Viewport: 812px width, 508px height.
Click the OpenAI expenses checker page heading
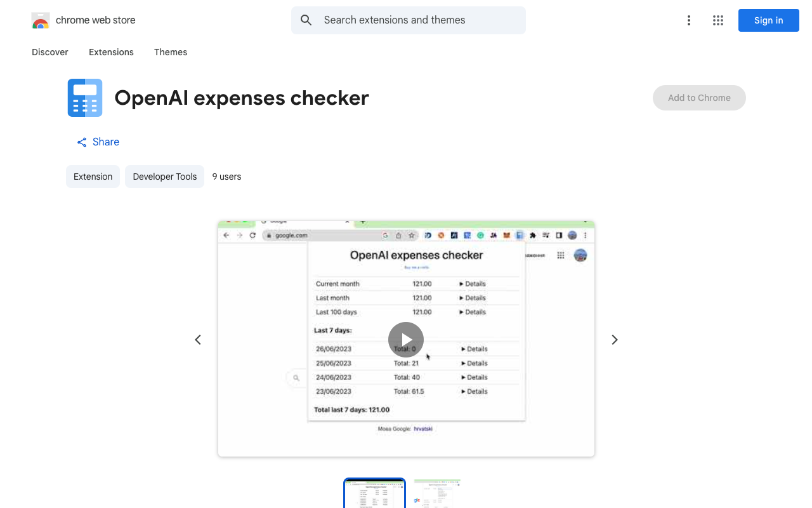242,98
